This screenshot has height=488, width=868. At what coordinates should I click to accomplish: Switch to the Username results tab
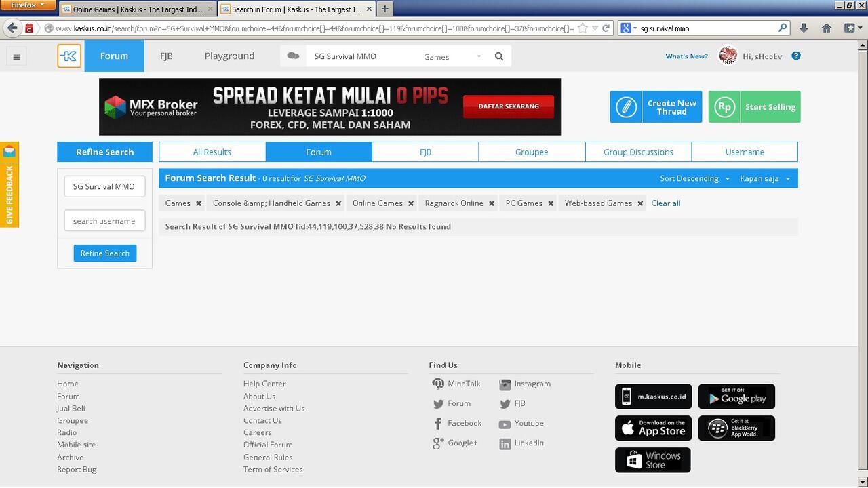(745, 152)
